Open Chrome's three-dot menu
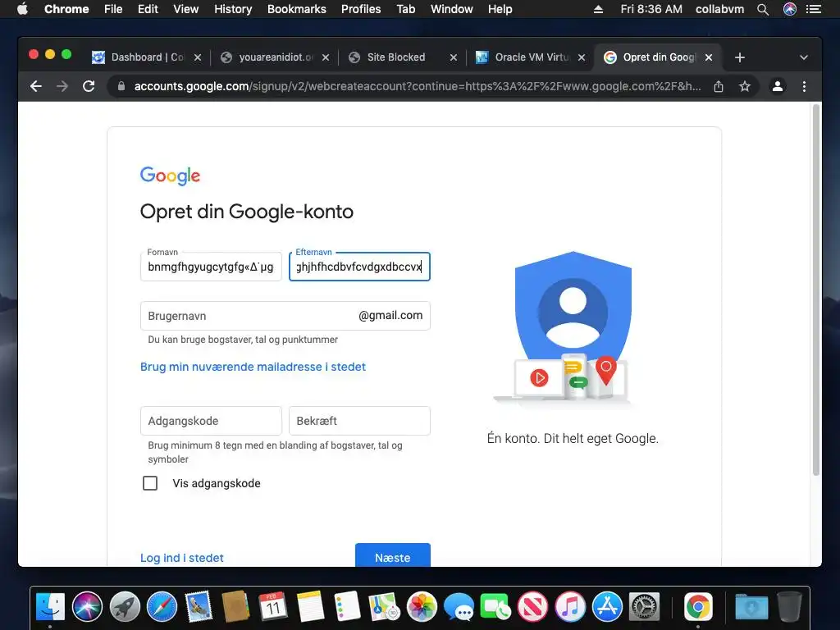The image size is (840, 630). (x=804, y=86)
